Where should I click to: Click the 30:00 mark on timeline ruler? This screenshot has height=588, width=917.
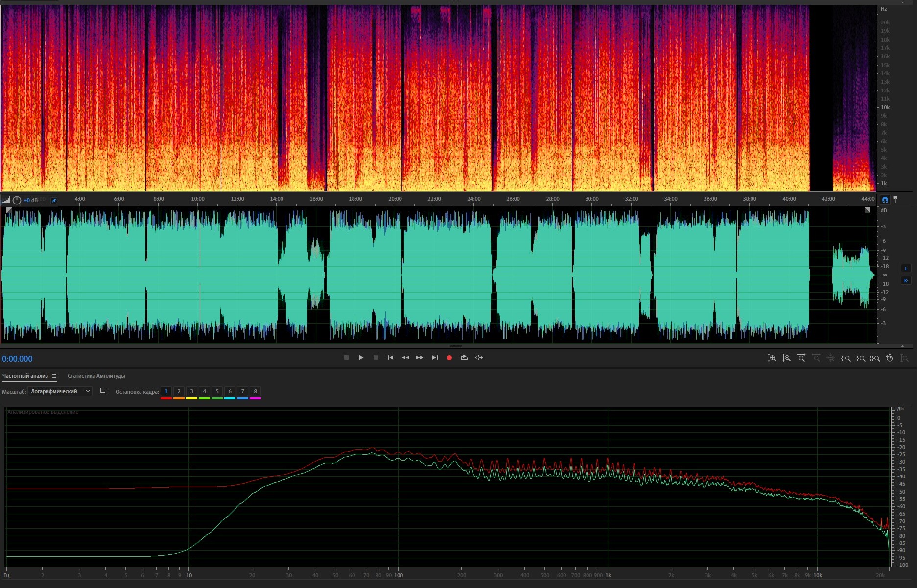coord(592,199)
